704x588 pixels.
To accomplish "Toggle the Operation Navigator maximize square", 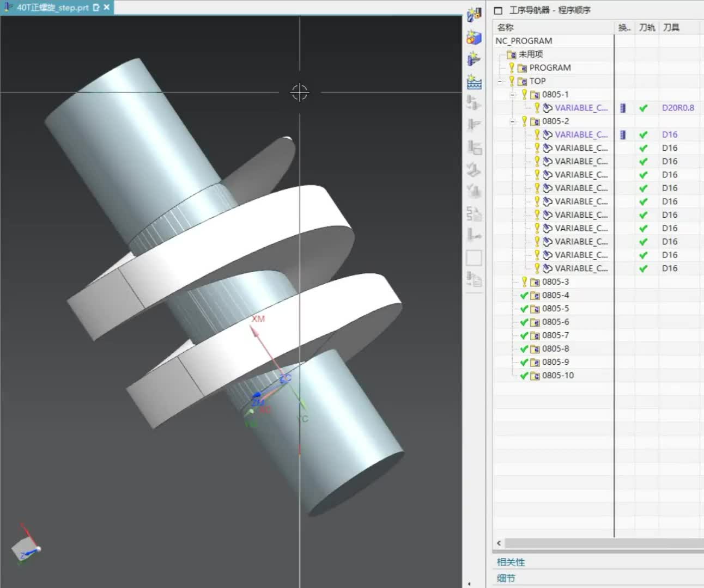I will pyautogui.click(x=498, y=10).
